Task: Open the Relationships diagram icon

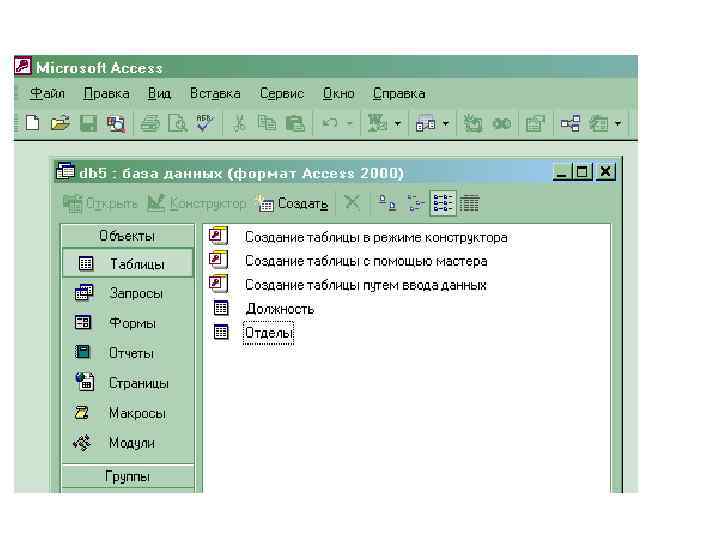Action: click(570, 123)
